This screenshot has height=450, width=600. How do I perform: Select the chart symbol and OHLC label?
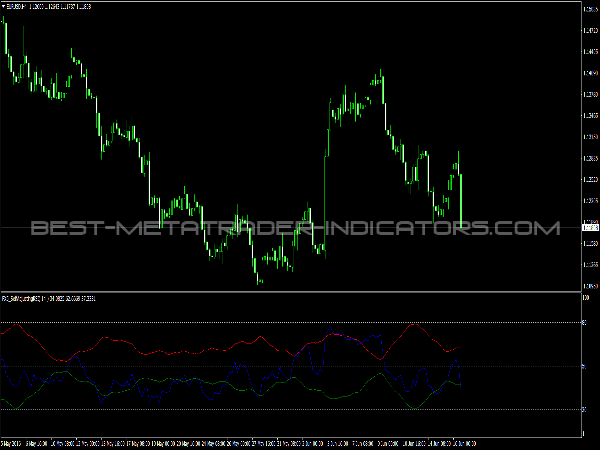49,7
